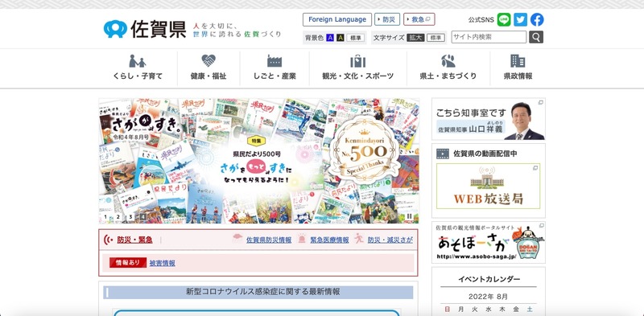The height and width of the screenshot is (316, 644).
Task: Click the 県土・まちづくり road icon
Action: click(x=448, y=61)
